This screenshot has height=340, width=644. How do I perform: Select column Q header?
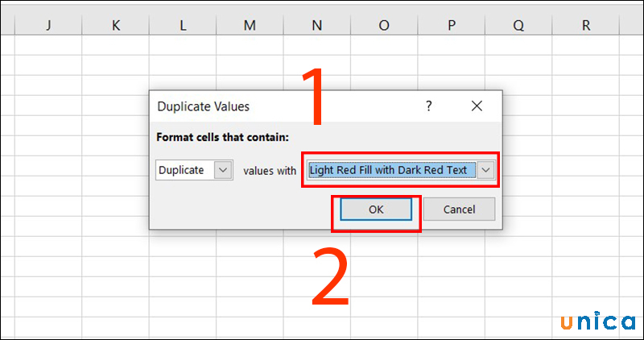[518, 25]
